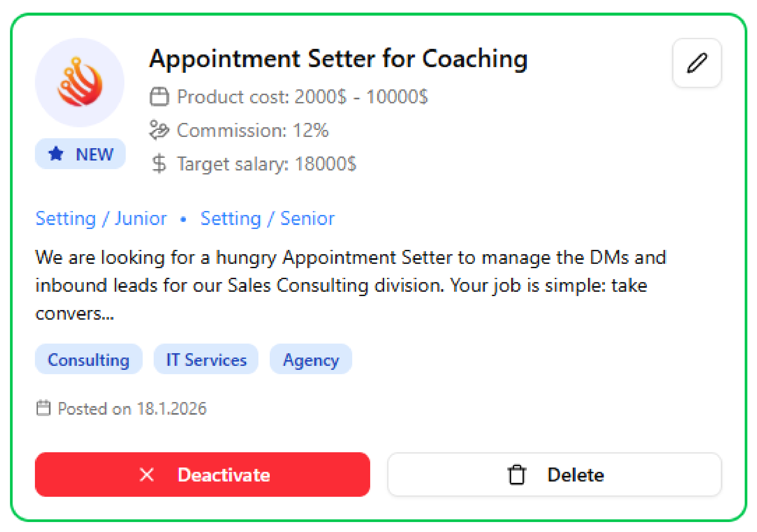Image resolution: width=757 pixels, height=532 pixels.
Task: Toggle the Consulting tag
Action: tap(88, 360)
